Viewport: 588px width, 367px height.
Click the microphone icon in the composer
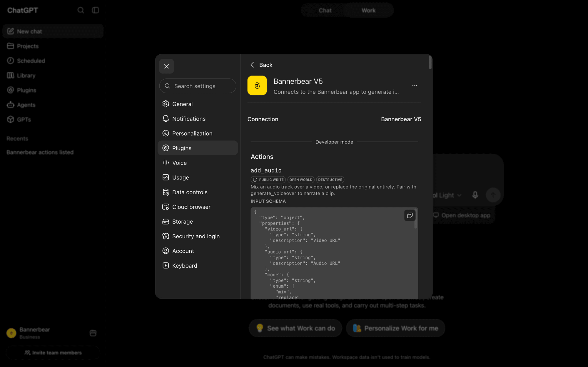coord(475,195)
